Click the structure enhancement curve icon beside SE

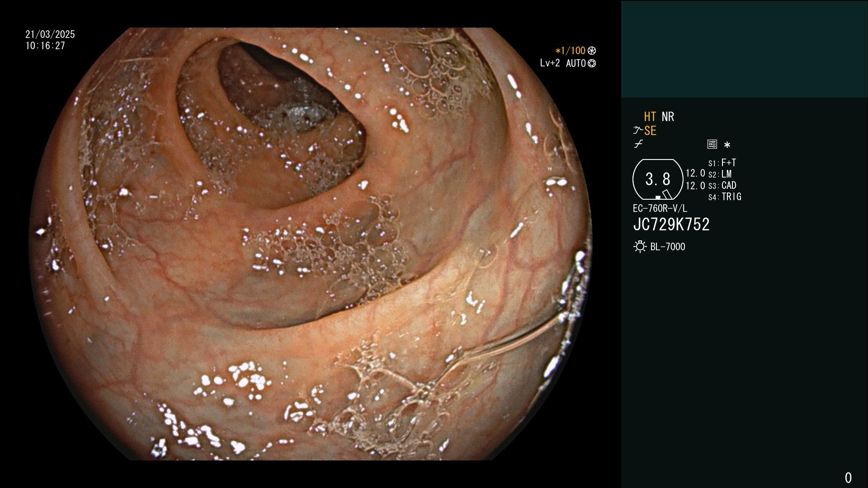click(x=637, y=131)
